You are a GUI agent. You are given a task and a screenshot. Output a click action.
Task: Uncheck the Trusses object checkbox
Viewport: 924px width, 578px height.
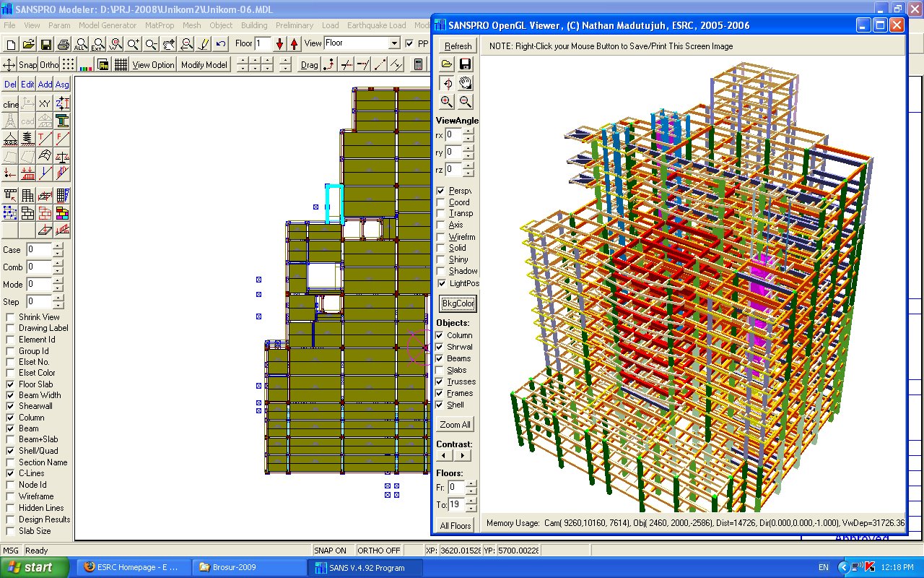pos(440,381)
